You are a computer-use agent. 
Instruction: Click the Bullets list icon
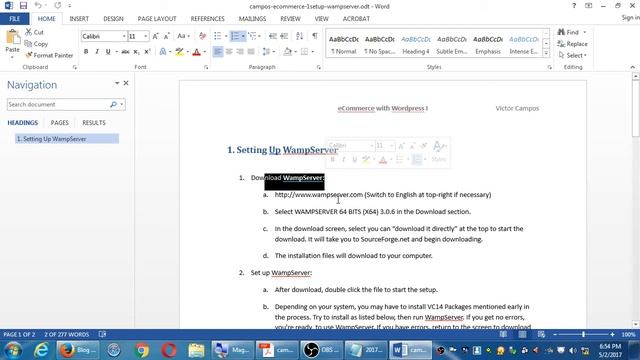(x=218, y=36)
